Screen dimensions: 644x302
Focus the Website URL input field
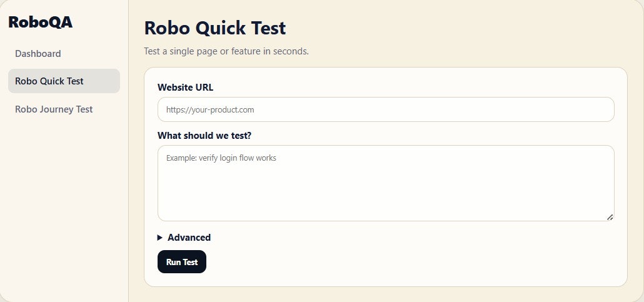pos(386,109)
